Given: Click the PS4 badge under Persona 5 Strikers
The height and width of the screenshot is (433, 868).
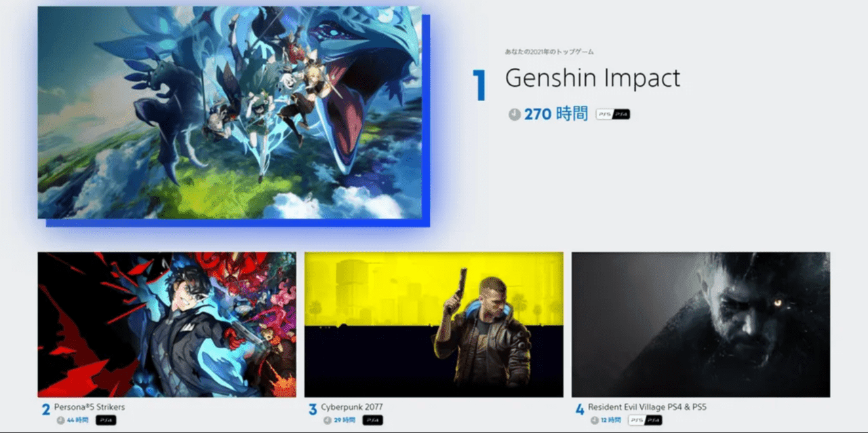Looking at the screenshot, I should click(x=105, y=420).
